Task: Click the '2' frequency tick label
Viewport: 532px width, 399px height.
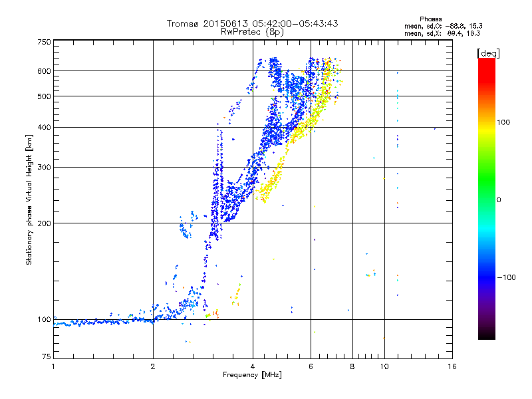Action: click(x=153, y=366)
